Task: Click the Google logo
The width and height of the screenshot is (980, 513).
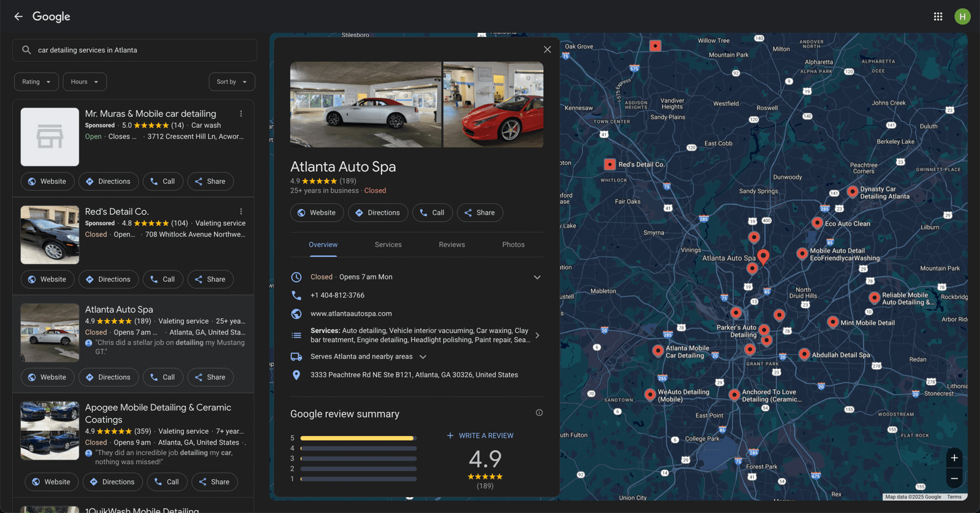Action: click(51, 17)
